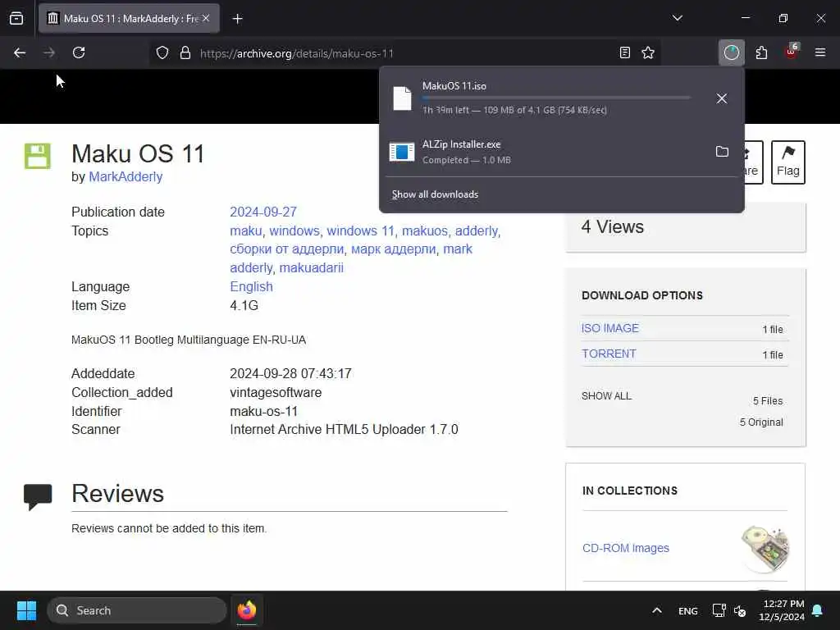
Task: Open the windows 11 topic link
Action: (x=361, y=231)
